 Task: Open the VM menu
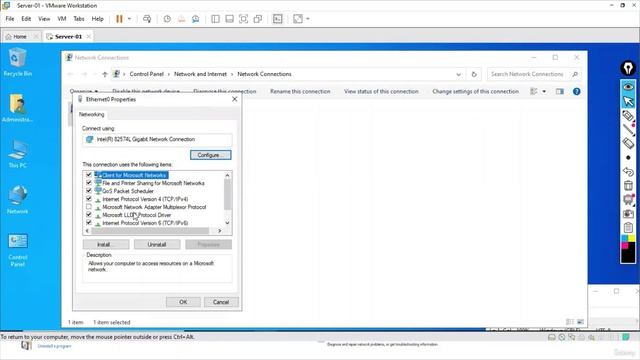coord(62,19)
